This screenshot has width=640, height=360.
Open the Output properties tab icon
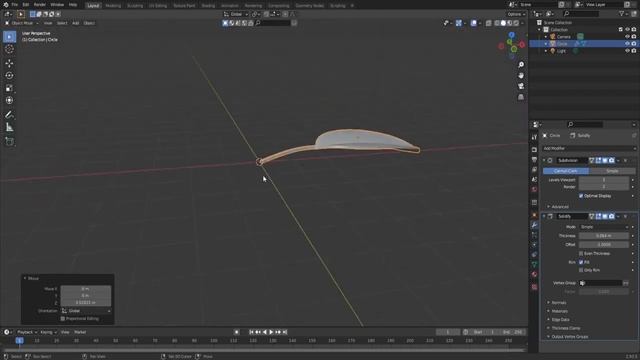click(x=534, y=160)
